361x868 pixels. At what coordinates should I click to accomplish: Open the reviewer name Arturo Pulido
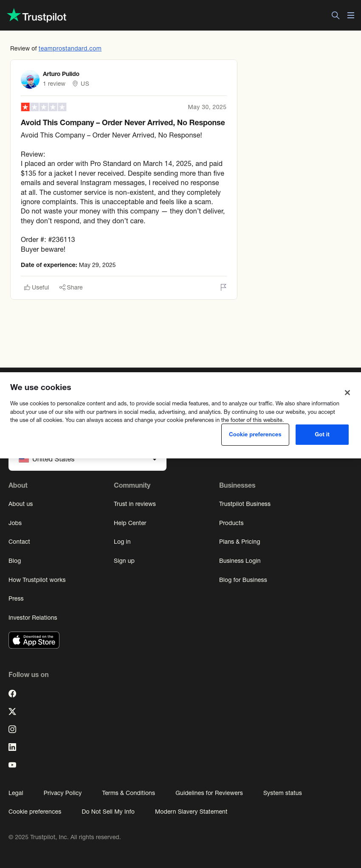[61, 74]
